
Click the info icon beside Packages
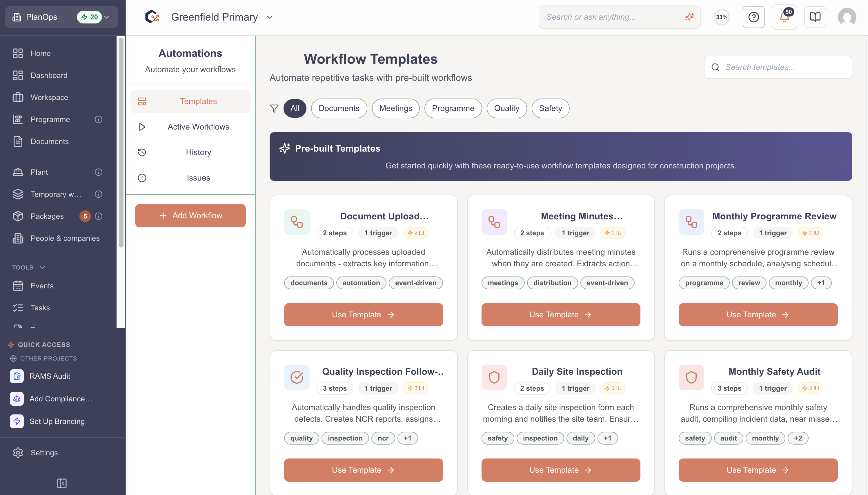[x=99, y=216]
